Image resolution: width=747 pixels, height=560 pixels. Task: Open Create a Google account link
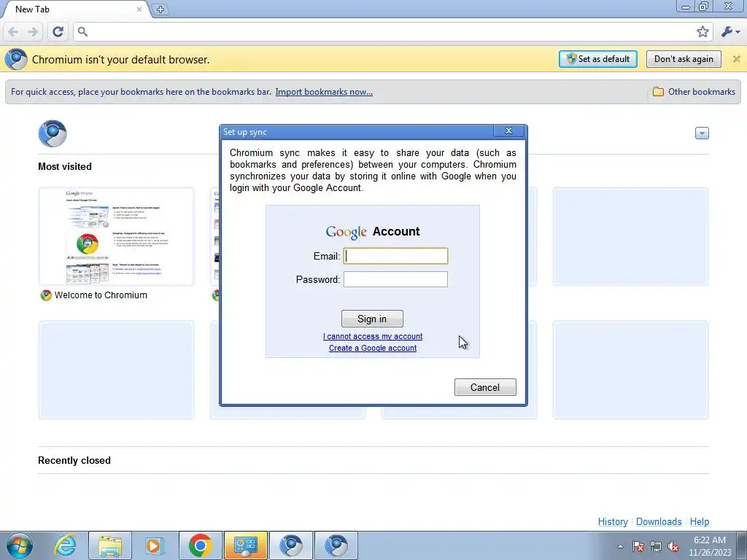pyautogui.click(x=373, y=348)
